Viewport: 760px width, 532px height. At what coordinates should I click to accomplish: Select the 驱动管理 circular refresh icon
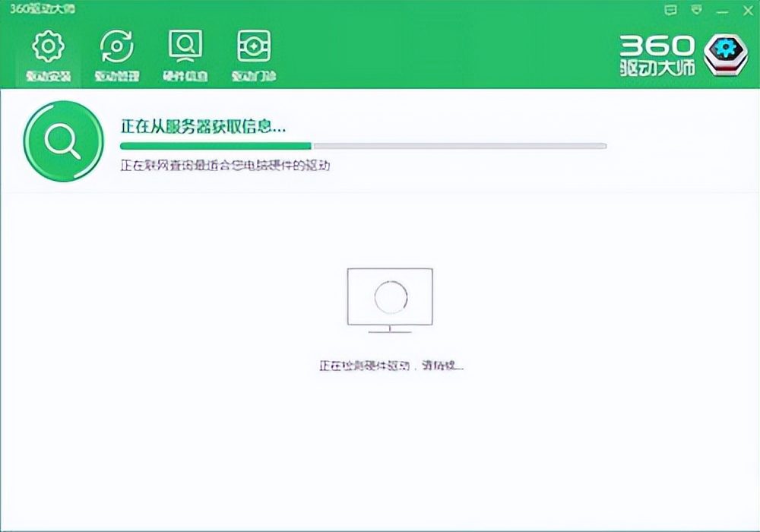[116, 46]
